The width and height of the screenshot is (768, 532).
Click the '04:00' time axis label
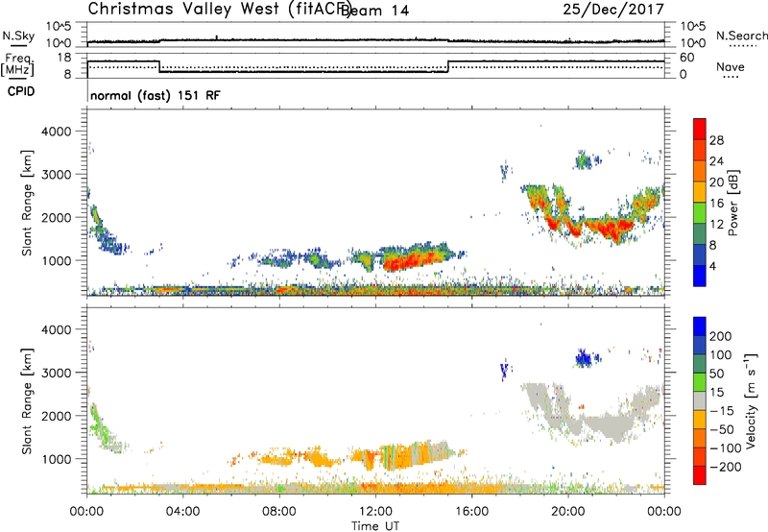pyautogui.click(x=182, y=512)
